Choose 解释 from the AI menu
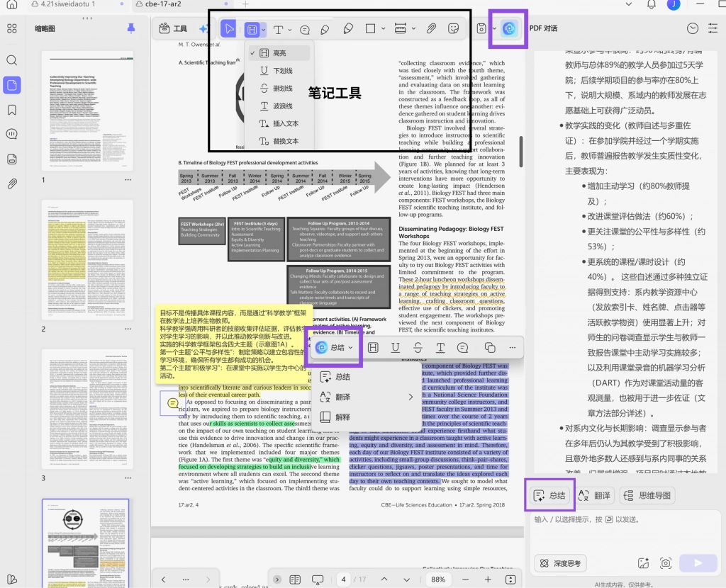 tap(342, 417)
